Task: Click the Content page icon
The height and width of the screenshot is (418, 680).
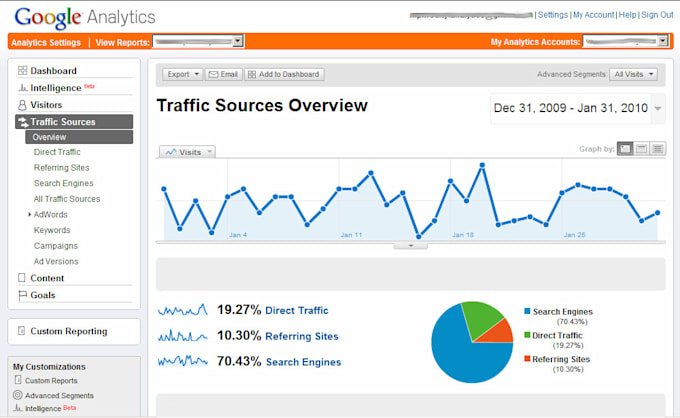Action: [22, 278]
